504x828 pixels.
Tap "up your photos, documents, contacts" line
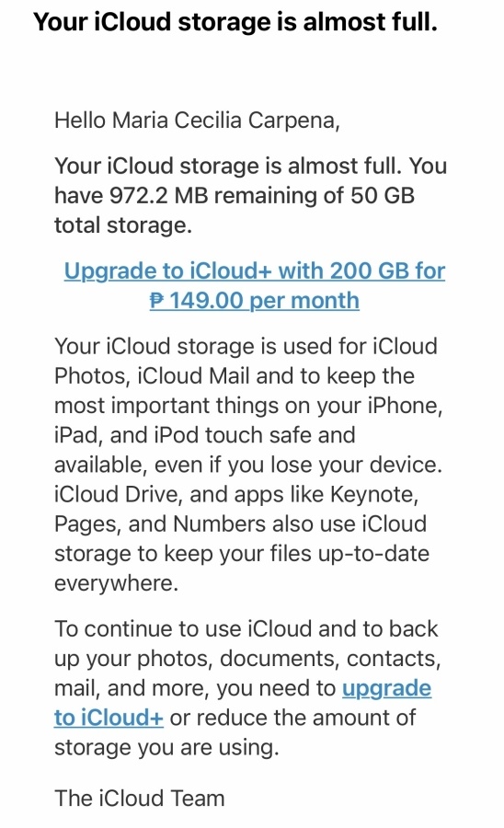point(247,659)
